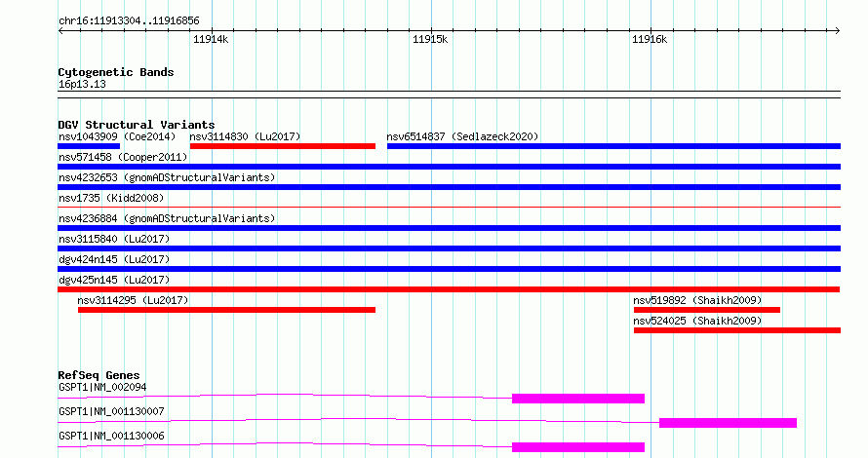The height and width of the screenshot is (458, 868).
Task: Open the nsv6514837 (Sedlazeck2020) variant label
Action: [x=462, y=136]
